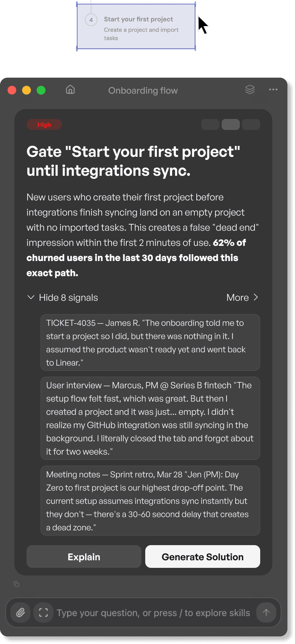Image resolution: width=295 pixels, height=644 pixels.
Task: Open the home screen via the house icon
Action: [70, 90]
